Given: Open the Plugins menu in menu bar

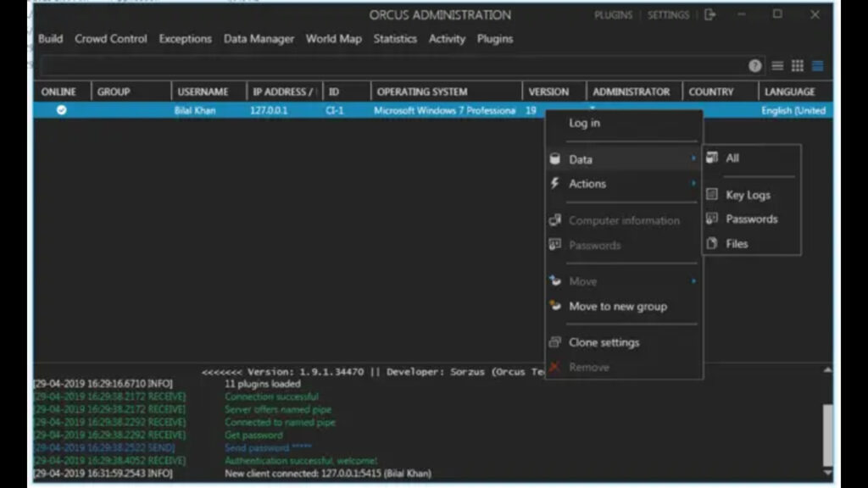Looking at the screenshot, I should click(495, 39).
